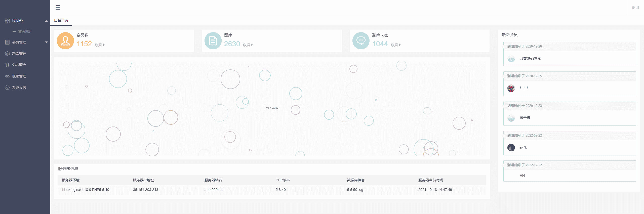Click the orange member count user icon
Image resolution: width=644 pixels, height=214 pixels.
pos(65,41)
